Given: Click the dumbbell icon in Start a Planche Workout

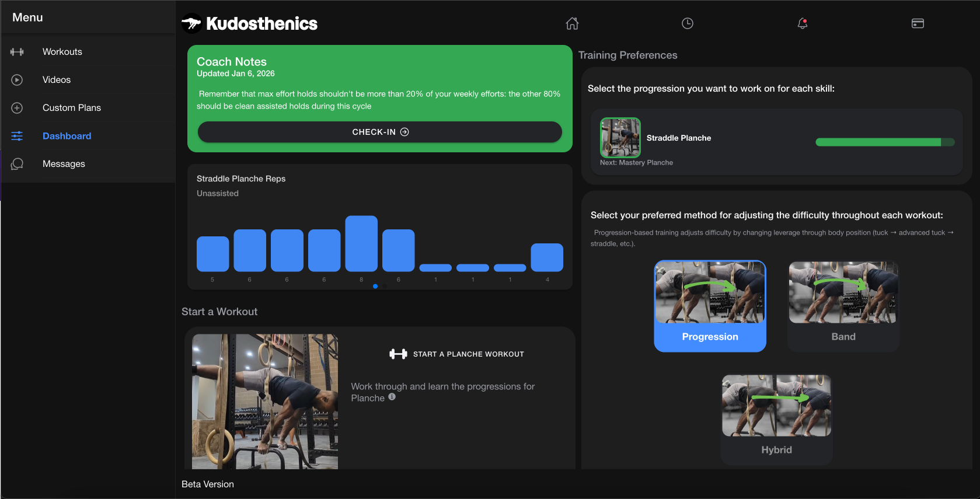Looking at the screenshot, I should [398, 354].
